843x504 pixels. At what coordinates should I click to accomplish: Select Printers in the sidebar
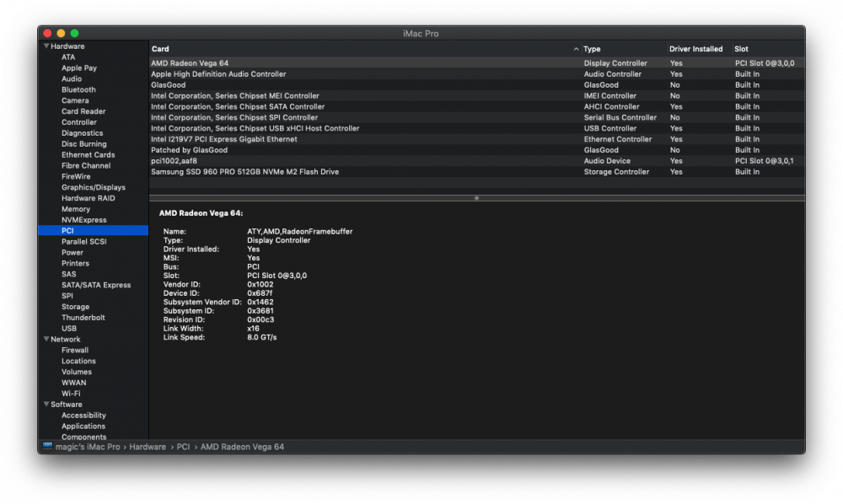75,263
